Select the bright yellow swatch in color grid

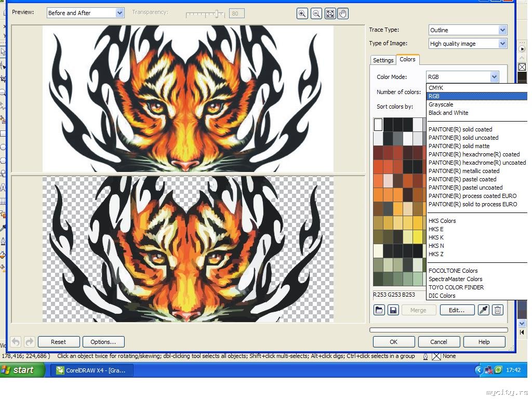coord(418,237)
